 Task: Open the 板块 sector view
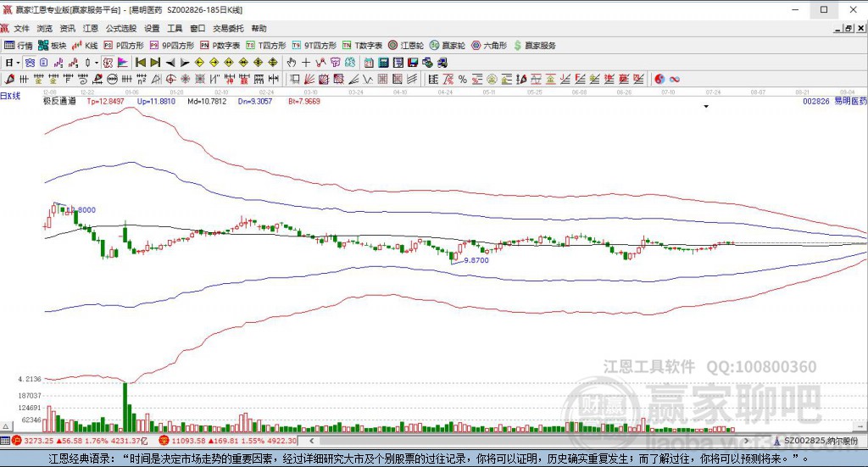(x=52, y=46)
